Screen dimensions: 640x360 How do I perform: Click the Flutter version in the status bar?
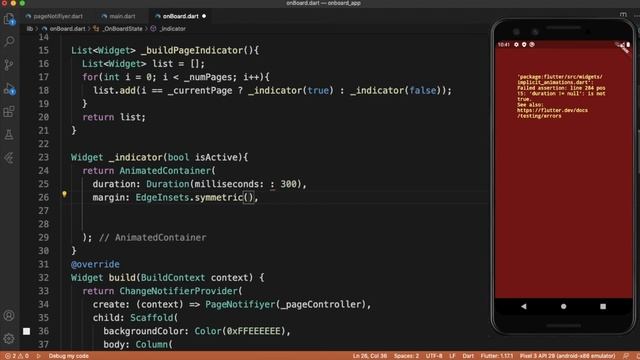coord(497,356)
